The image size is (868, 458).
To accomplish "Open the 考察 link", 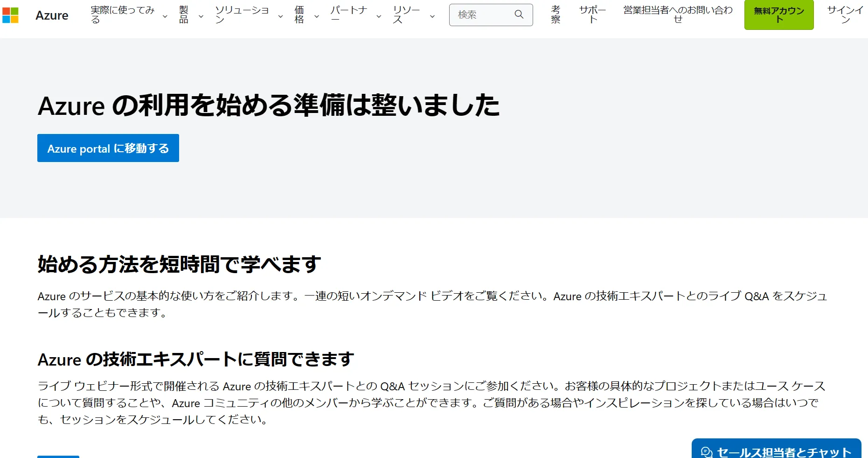I will coord(556,15).
